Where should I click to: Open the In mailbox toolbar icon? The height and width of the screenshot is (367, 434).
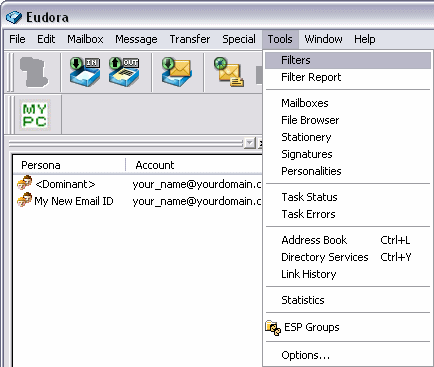85,72
